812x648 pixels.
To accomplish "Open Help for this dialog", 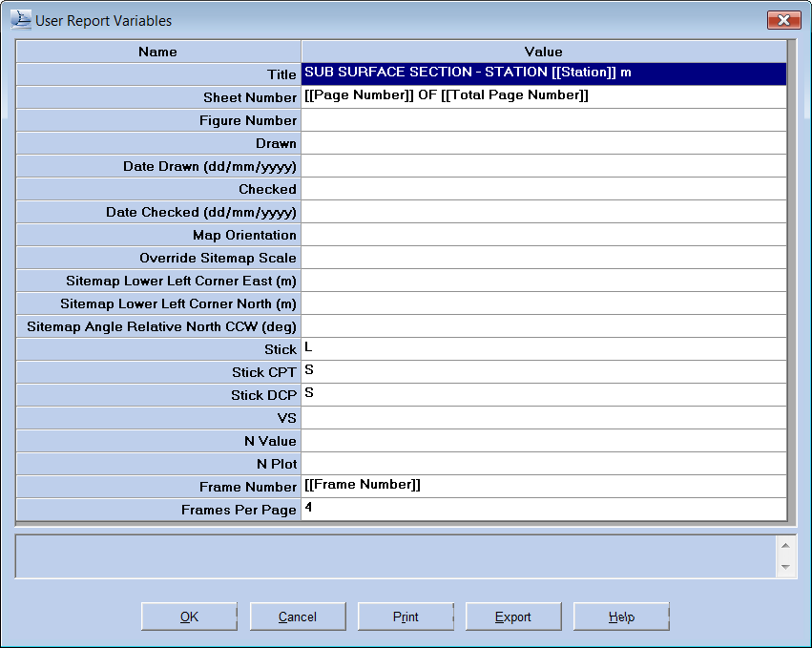I will [x=621, y=617].
